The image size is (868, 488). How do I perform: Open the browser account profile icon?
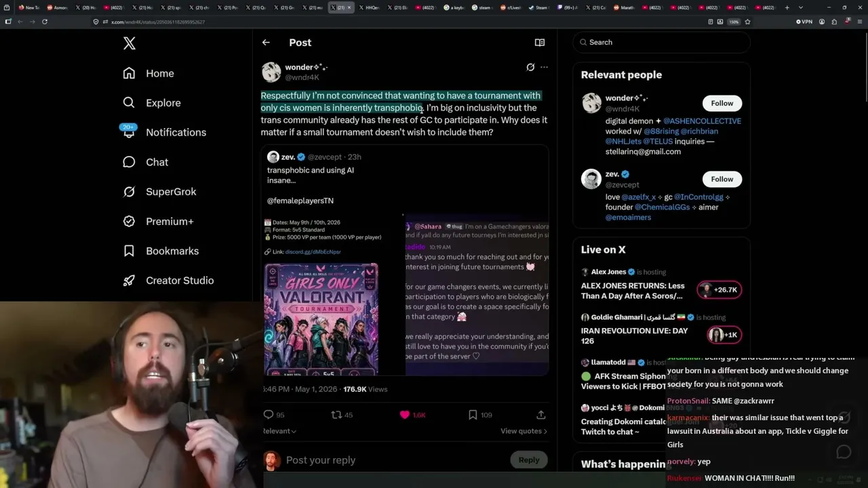(x=822, y=22)
